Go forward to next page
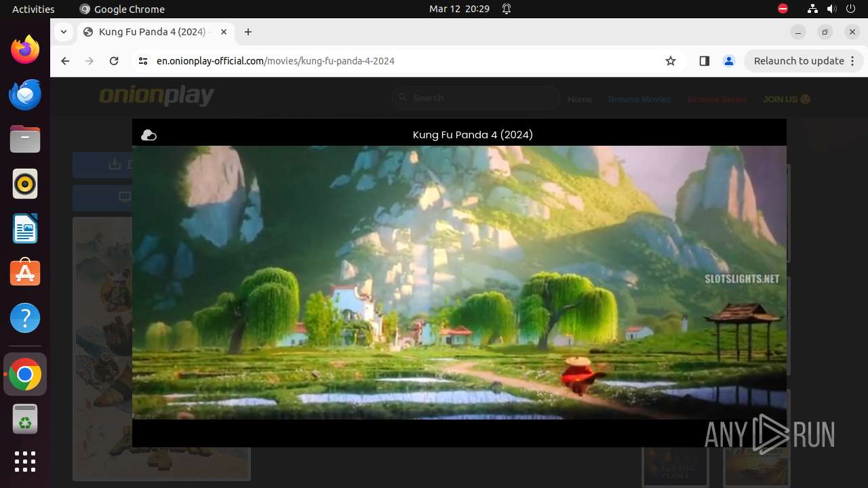This screenshot has width=868, height=488. point(90,61)
